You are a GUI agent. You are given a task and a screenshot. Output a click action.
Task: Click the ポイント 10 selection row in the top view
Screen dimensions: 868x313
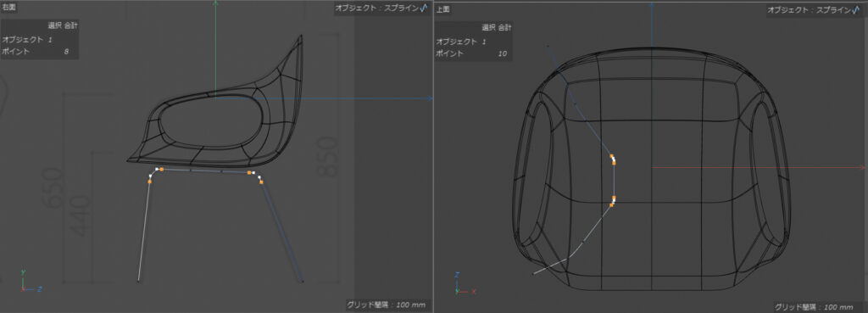470,53
